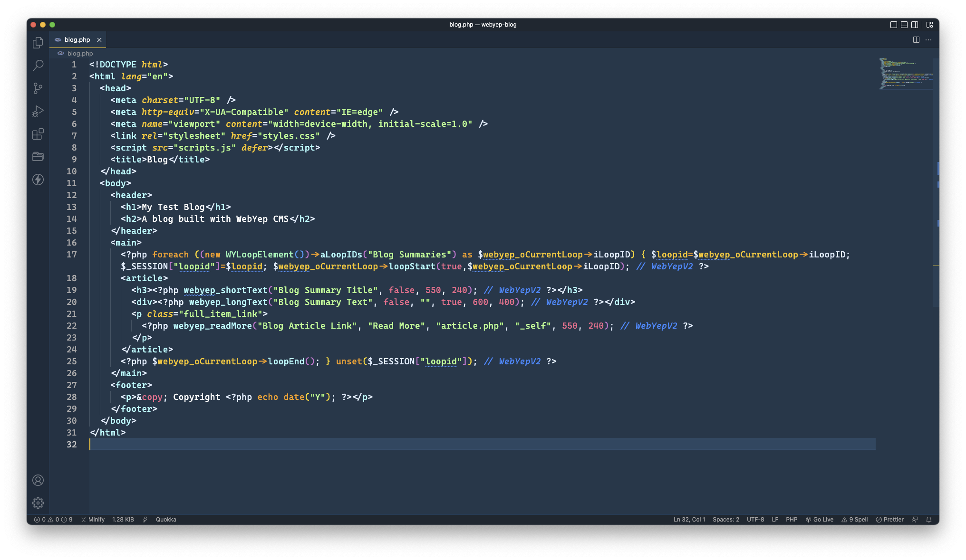Open the lightning bolt extension view
The width and height of the screenshot is (966, 560).
(38, 180)
